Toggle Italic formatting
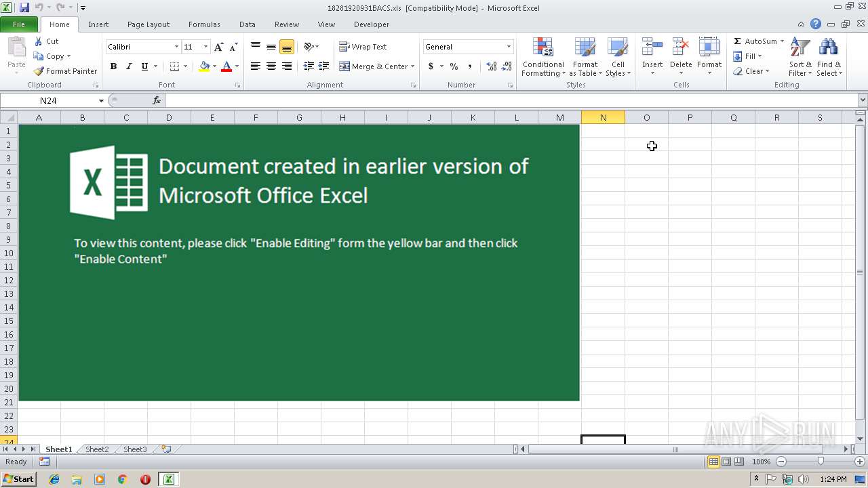Screen dimensions: 868x488 click(129, 66)
